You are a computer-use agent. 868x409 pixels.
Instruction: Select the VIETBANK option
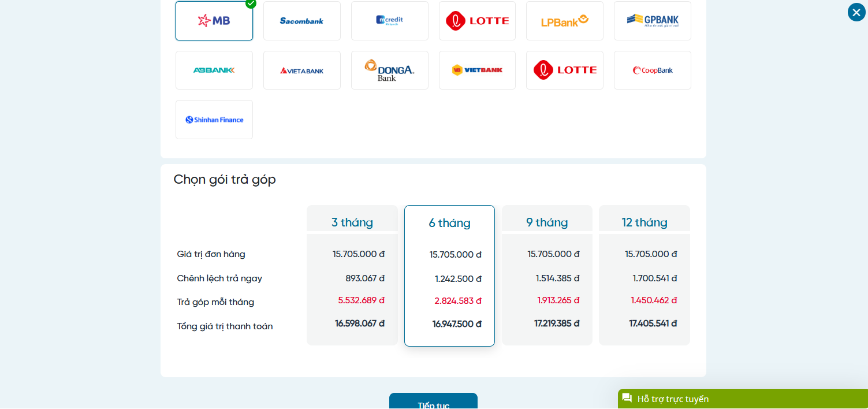pyautogui.click(x=477, y=70)
